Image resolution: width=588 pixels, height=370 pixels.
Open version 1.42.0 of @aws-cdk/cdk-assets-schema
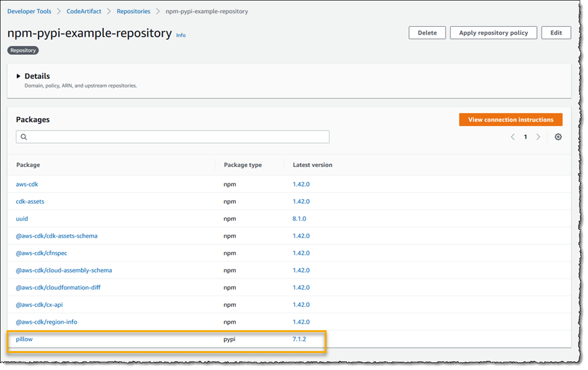coord(301,236)
